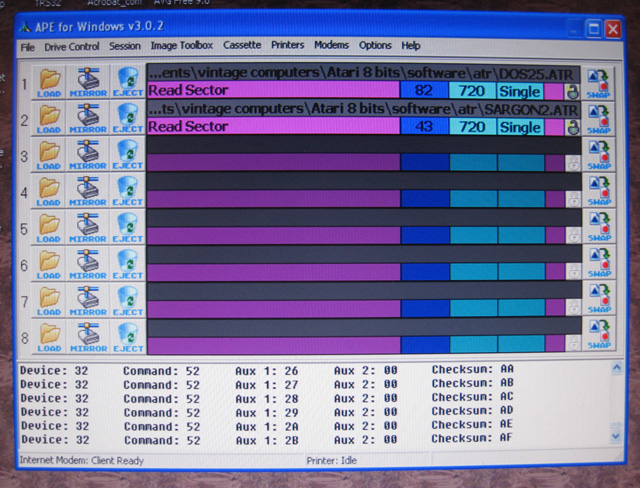
Task: Open the Help menu
Action: pos(411,45)
